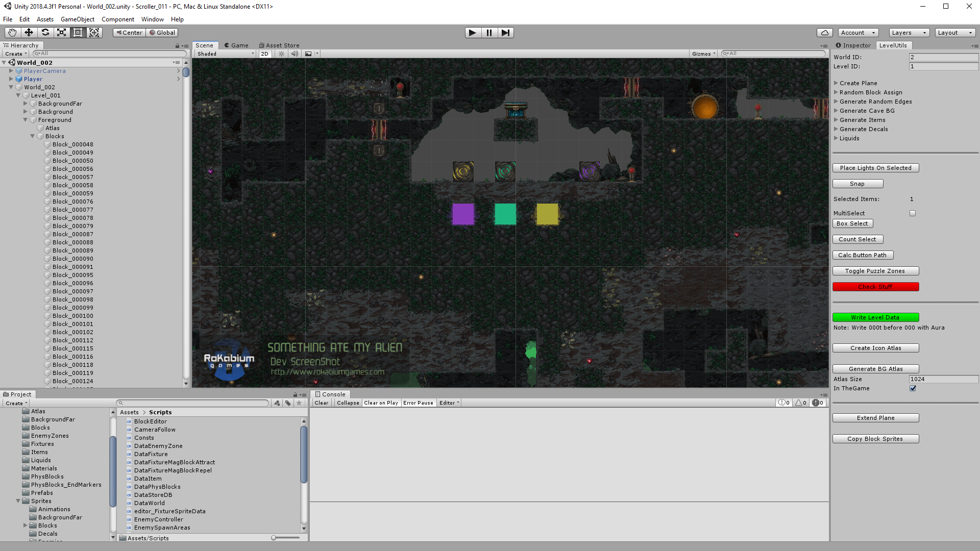Toggle scene audio icon
The image size is (980, 551).
pyautogui.click(x=294, y=54)
